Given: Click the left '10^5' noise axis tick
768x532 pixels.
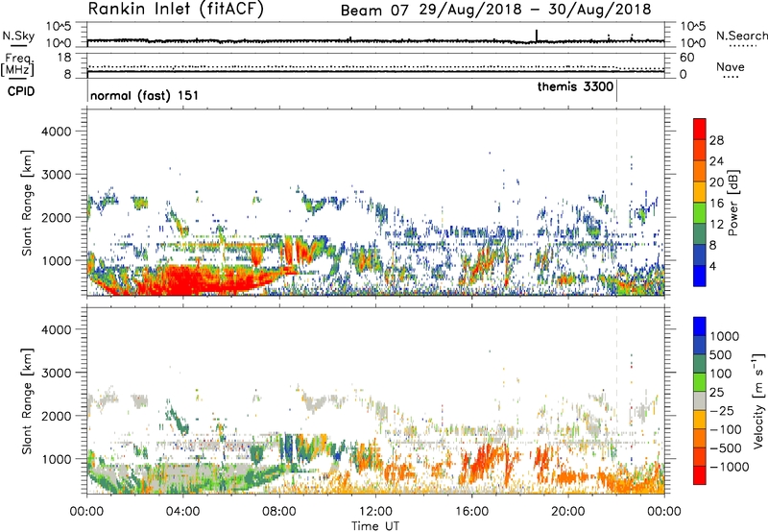Looking at the screenshot, I should pos(59,26).
